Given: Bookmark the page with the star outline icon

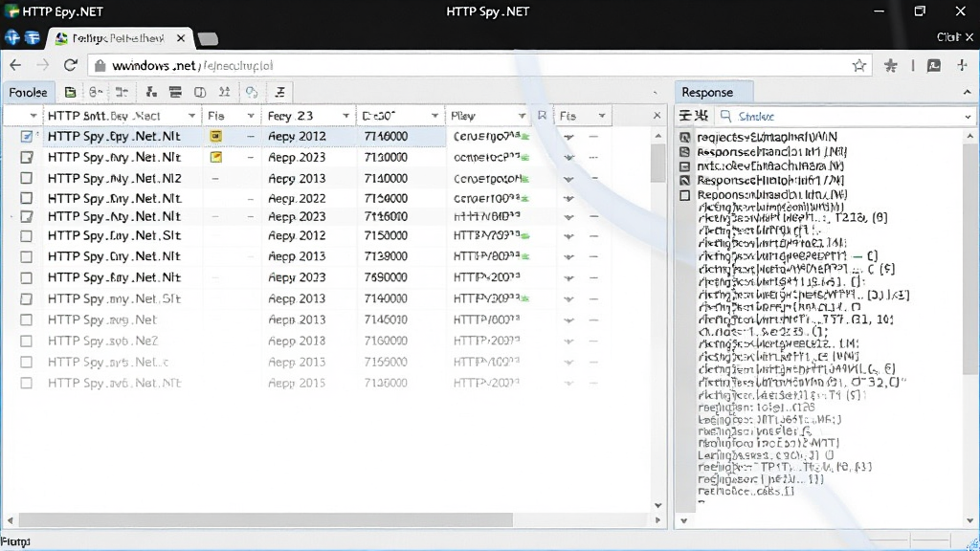Looking at the screenshot, I should click(859, 66).
